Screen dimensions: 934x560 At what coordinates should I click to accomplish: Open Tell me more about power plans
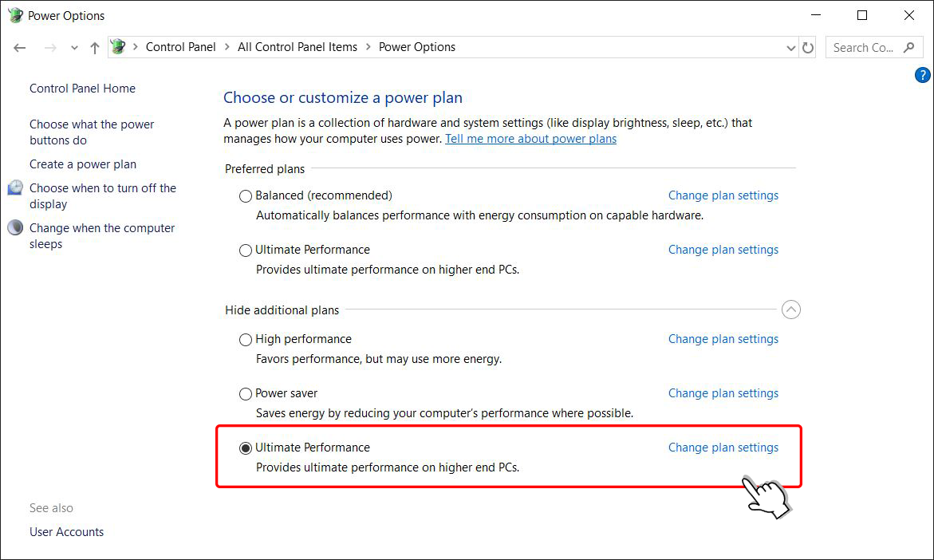click(x=530, y=139)
